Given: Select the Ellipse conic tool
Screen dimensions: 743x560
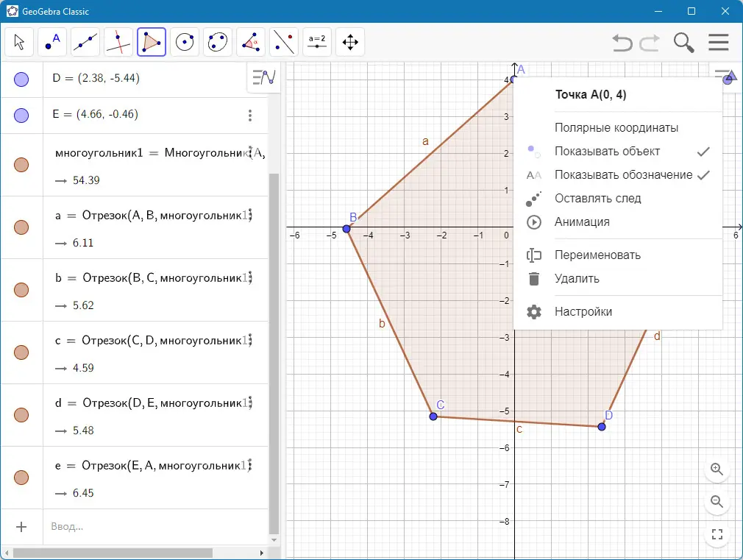Looking at the screenshot, I should tap(218, 42).
